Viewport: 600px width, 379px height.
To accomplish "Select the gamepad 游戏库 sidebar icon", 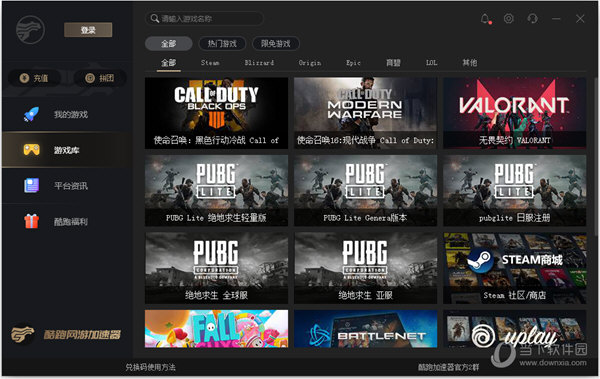I will (x=31, y=150).
